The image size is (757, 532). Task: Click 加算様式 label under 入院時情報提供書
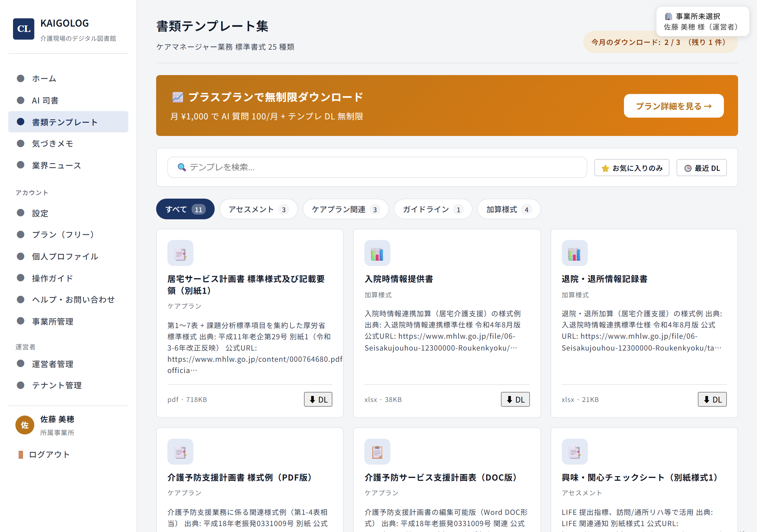(x=378, y=295)
